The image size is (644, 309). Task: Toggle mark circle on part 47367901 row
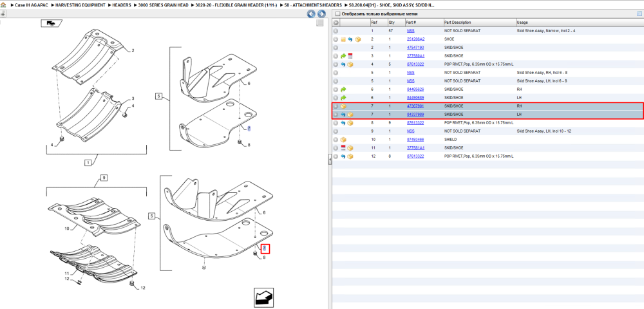(336, 106)
